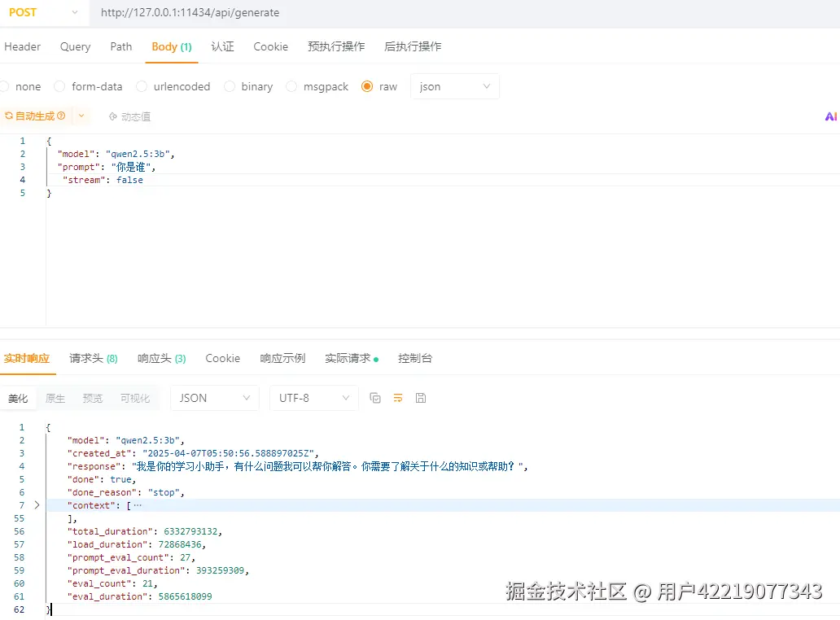This screenshot has width=840, height=620.
Task: Click the "prompt_eval_count": 27 line
Action: pos(131,557)
